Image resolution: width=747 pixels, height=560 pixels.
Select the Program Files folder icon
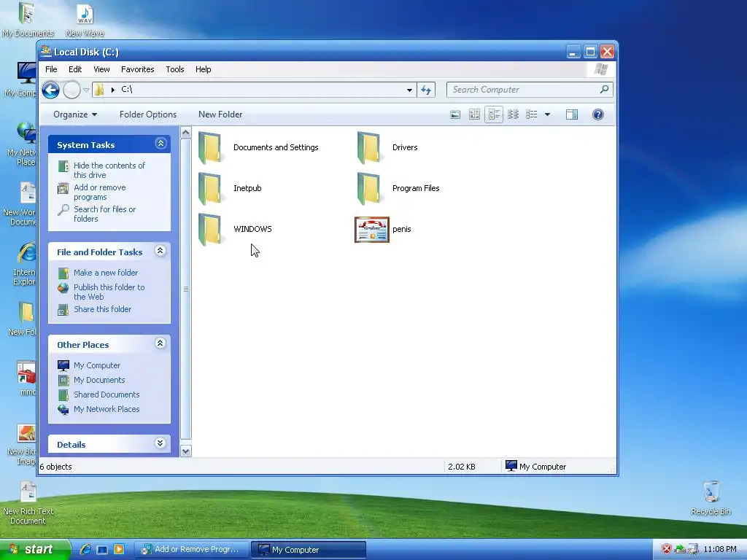click(x=369, y=188)
